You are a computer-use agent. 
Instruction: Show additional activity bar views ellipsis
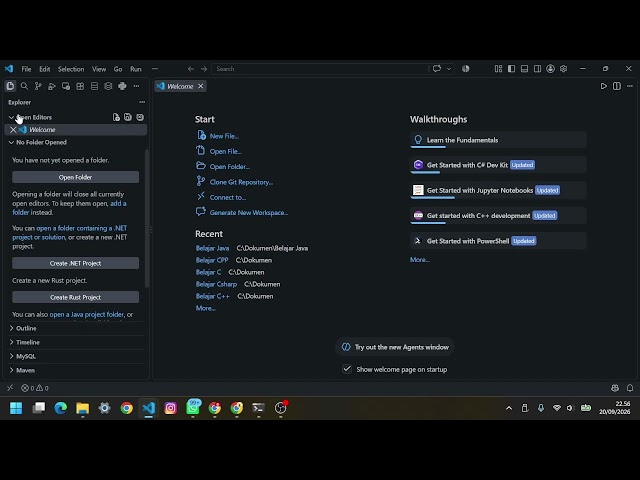[x=136, y=86]
